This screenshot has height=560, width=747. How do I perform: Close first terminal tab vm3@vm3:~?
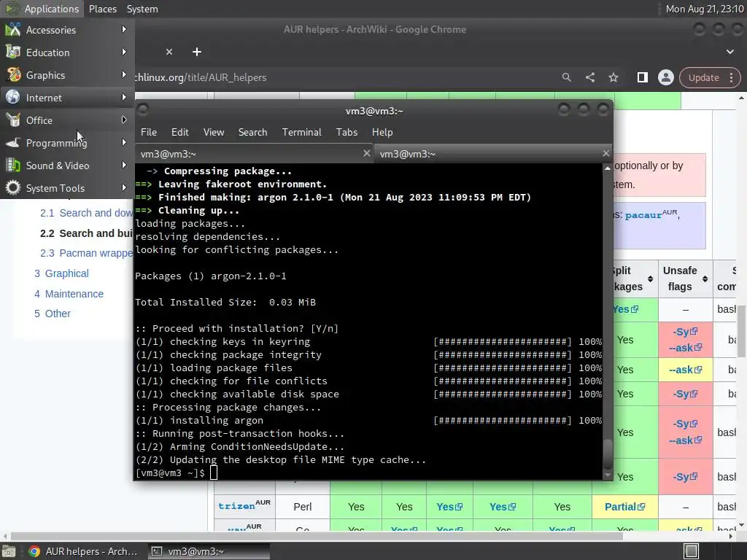click(366, 153)
